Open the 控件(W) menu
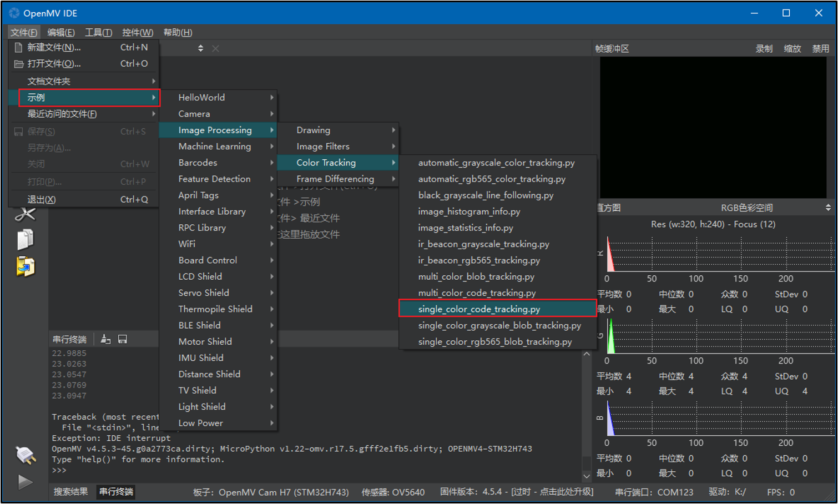Image resolution: width=838 pixels, height=504 pixels. point(138,32)
